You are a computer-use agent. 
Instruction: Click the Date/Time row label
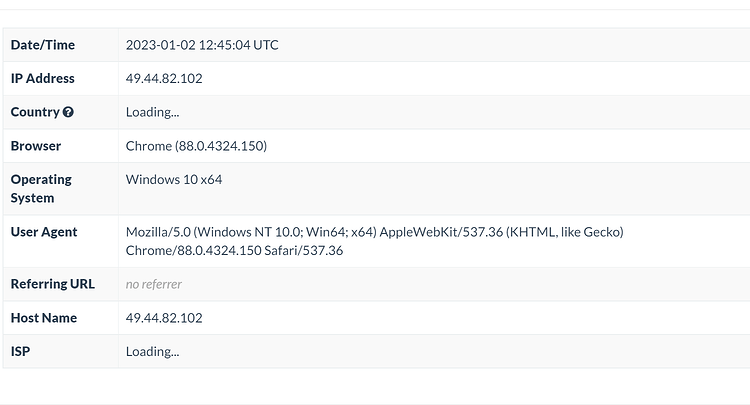[x=43, y=45]
